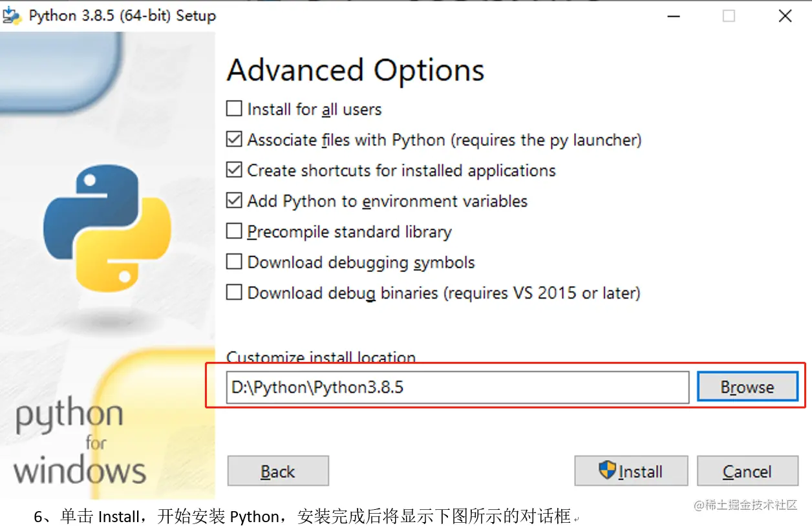Screen dimensions: 812x526
Task: Check Download debug binaries option
Action: click(x=234, y=293)
